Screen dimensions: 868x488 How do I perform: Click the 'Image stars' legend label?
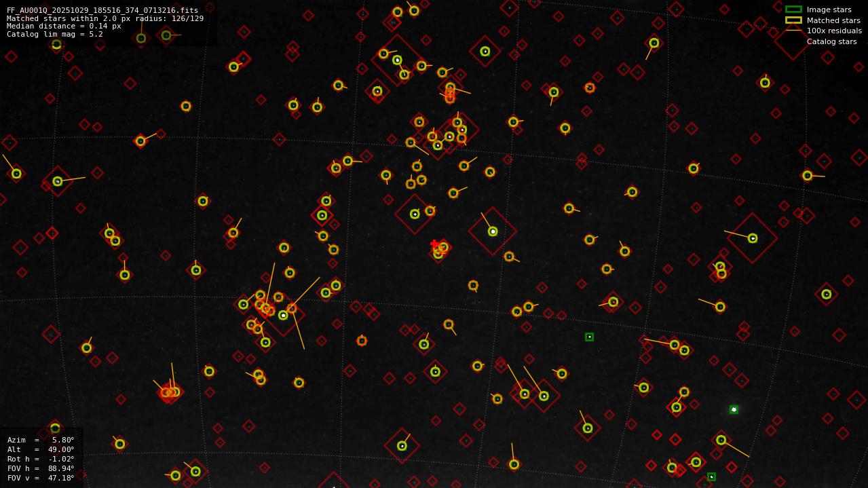(x=829, y=10)
